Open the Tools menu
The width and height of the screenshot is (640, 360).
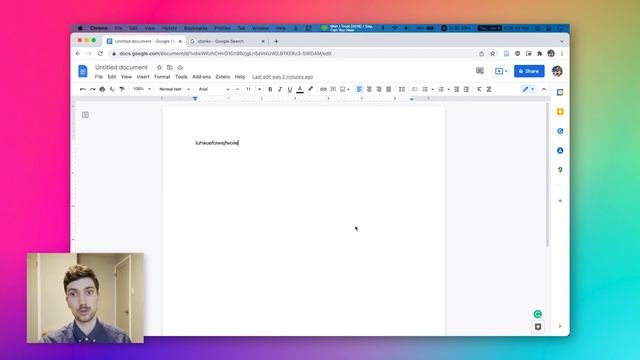click(x=181, y=77)
